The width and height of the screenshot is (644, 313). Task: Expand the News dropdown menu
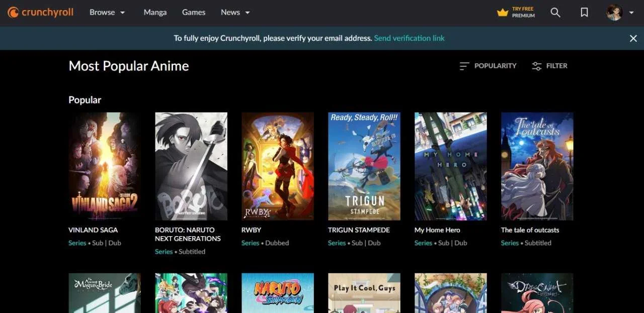click(235, 13)
